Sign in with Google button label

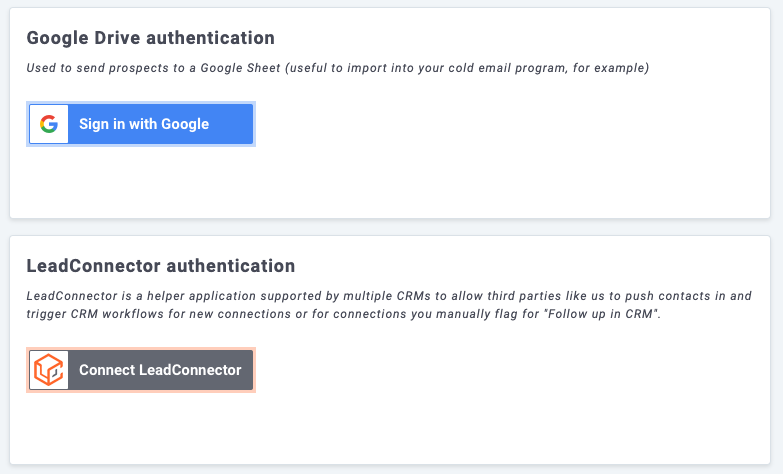click(144, 124)
